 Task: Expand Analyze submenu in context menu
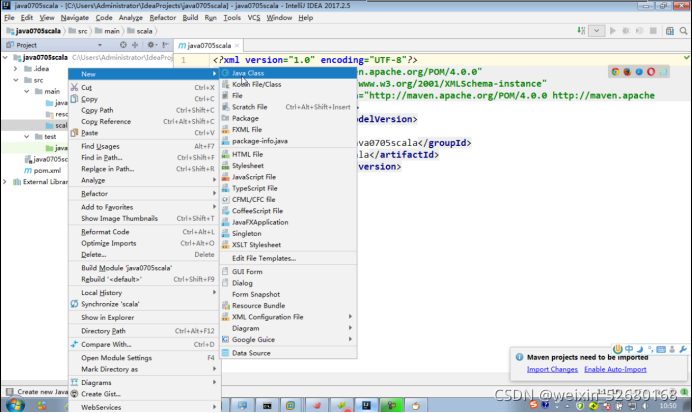click(144, 180)
